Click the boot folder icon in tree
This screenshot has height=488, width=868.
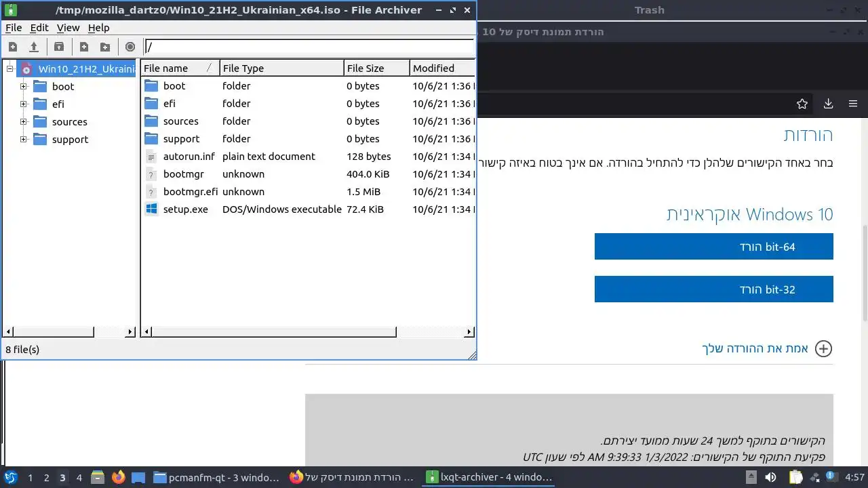coord(40,86)
